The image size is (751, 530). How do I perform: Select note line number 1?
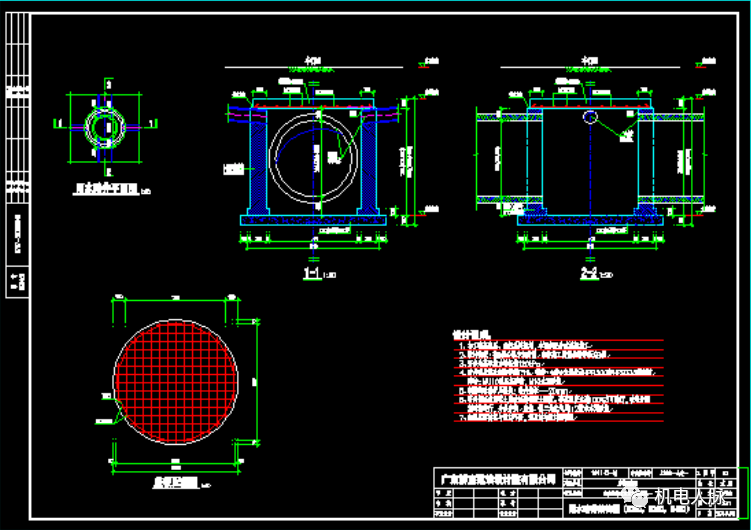[525, 345]
